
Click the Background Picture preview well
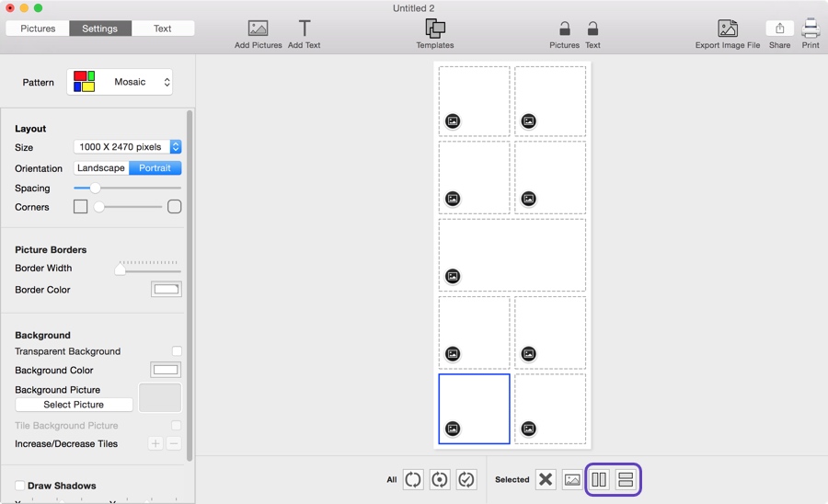[160, 397]
